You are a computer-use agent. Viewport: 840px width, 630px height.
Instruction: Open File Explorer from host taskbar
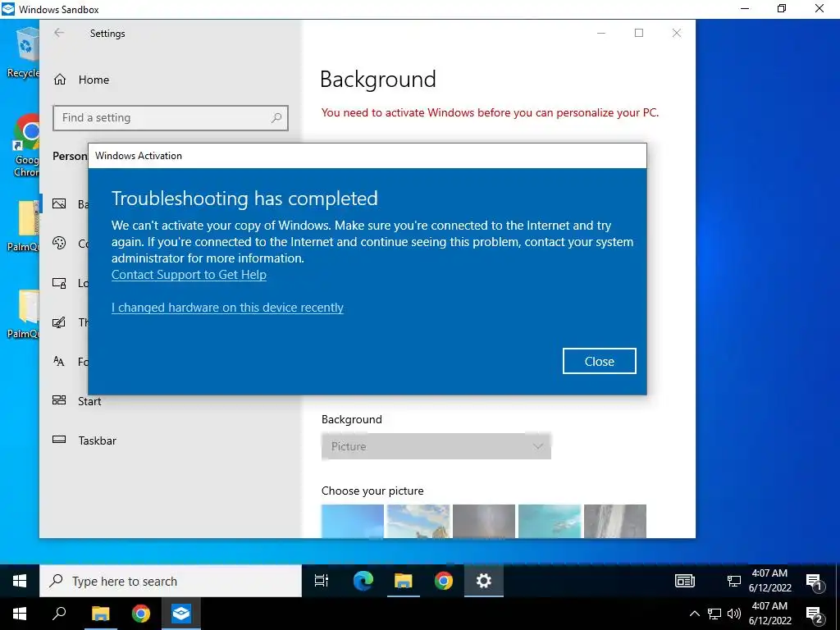point(100,614)
